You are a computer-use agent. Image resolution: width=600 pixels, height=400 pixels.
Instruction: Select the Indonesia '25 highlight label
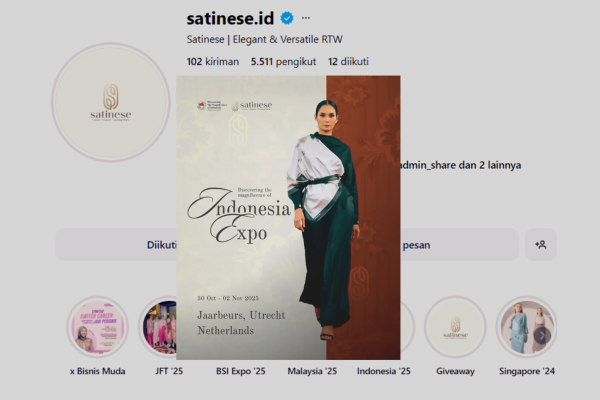(x=384, y=371)
